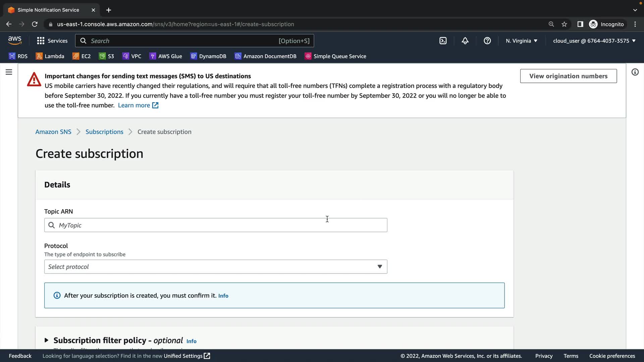This screenshot has height=362, width=644.
Task: Open the info panel icon at right
Action: pos(635,72)
